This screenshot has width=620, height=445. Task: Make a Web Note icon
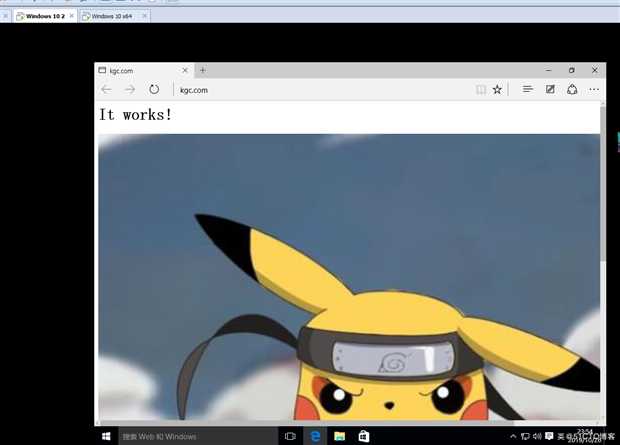pos(550,89)
